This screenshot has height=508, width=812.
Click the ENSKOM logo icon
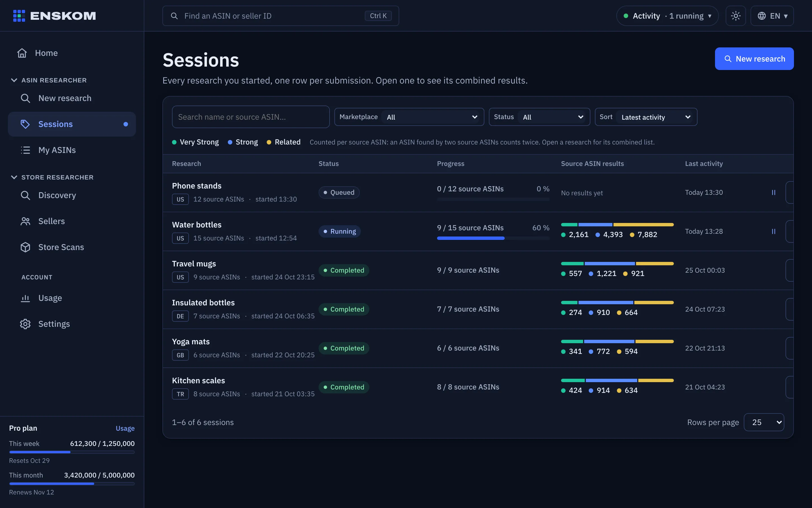[19, 16]
